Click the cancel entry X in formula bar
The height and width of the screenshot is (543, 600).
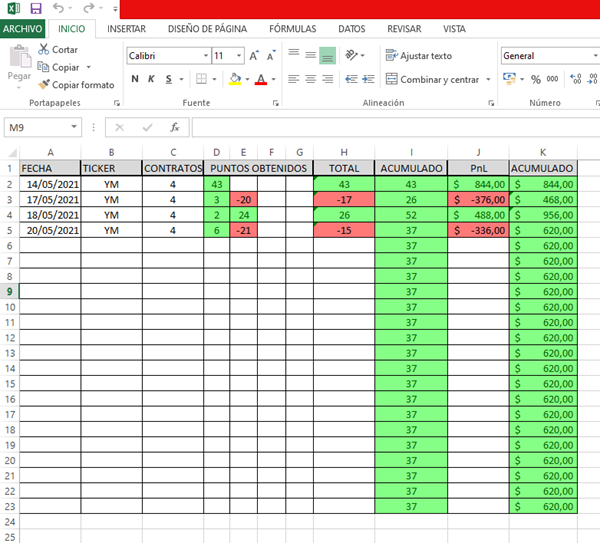click(x=120, y=127)
